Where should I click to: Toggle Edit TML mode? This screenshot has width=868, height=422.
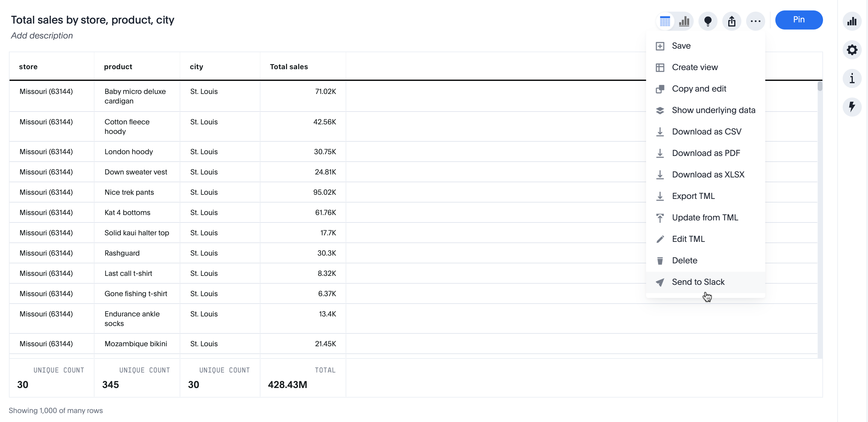pyautogui.click(x=689, y=239)
